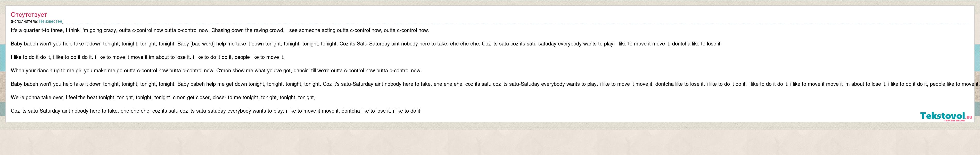Click the phrase "i feel the beat tonight"
The image size is (980, 155).
(90, 97)
